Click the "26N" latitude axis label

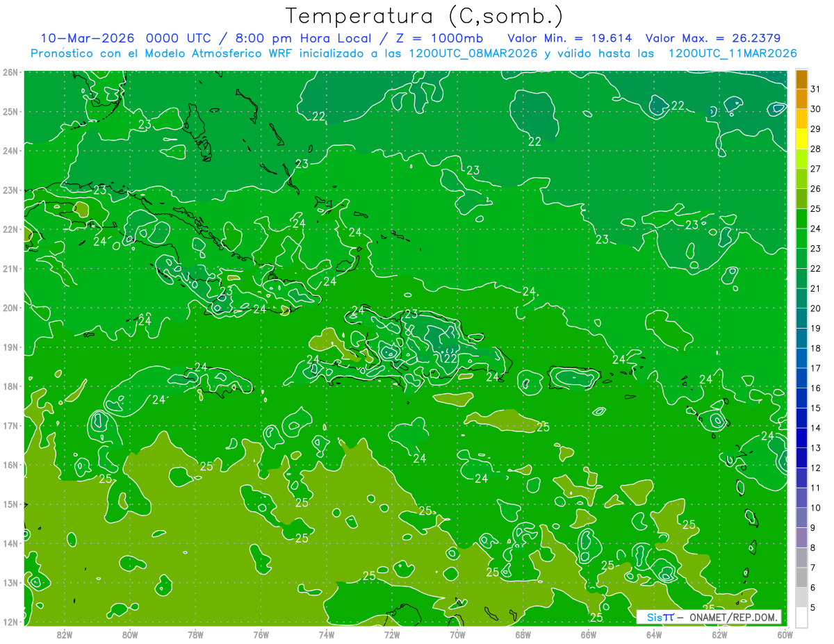(x=11, y=72)
